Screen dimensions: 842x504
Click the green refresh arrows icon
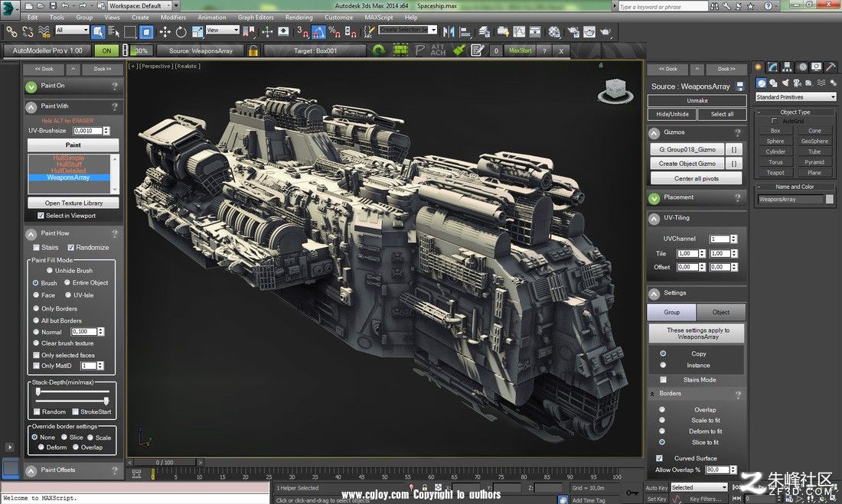click(x=379, y=50)
